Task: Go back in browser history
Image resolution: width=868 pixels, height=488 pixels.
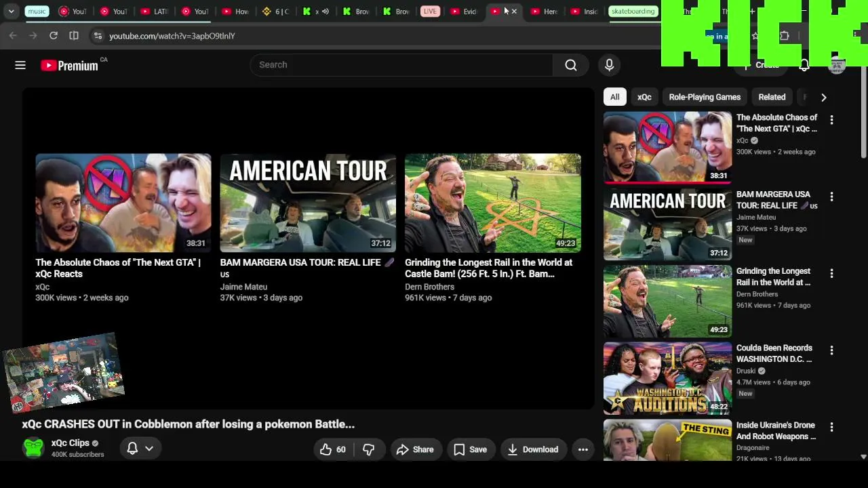Action: coord(13,35)
